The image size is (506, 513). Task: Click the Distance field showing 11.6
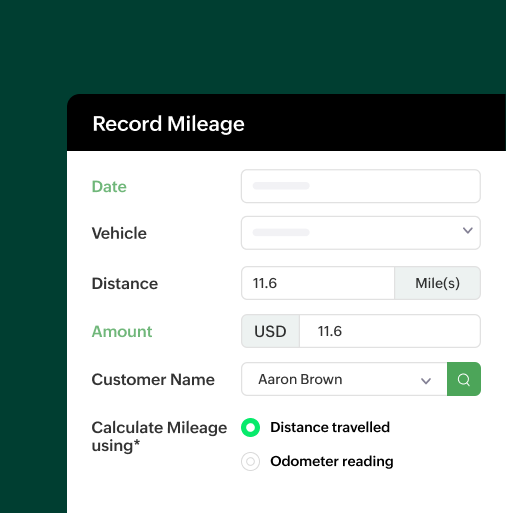(318, 283)
